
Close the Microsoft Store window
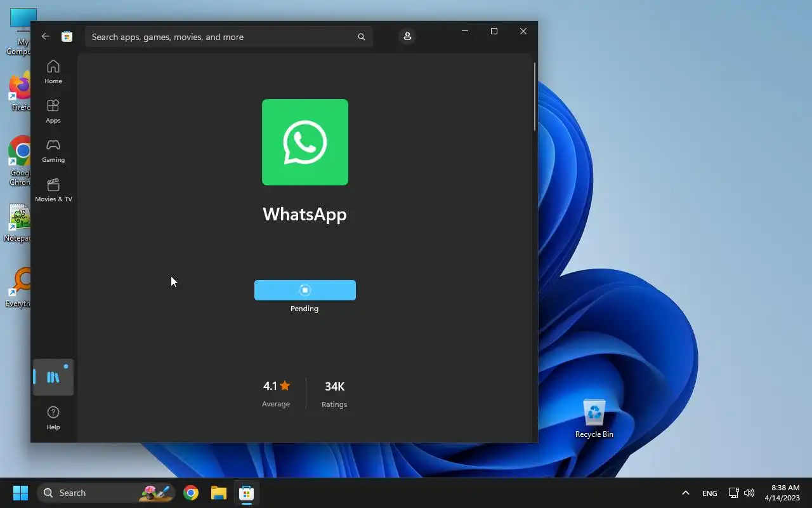point(523,31)
